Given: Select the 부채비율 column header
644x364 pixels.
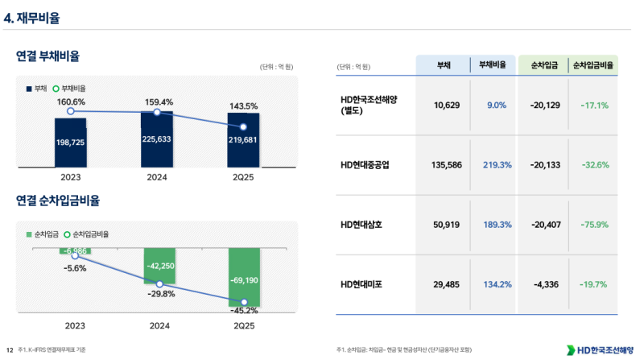Looking at the screenshot, I should [492, 65].
